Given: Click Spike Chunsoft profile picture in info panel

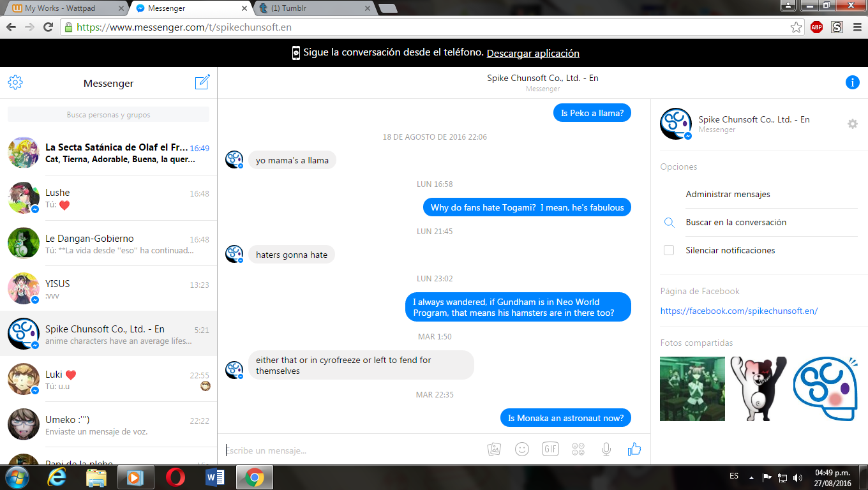Looking at the screenshot, I should (x=676, y=124).
